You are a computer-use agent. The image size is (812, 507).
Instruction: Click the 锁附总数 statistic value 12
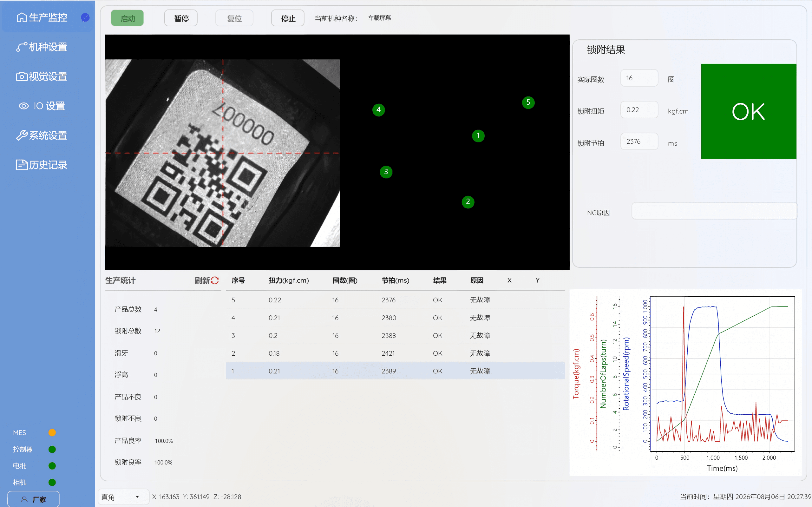(157, 331)
